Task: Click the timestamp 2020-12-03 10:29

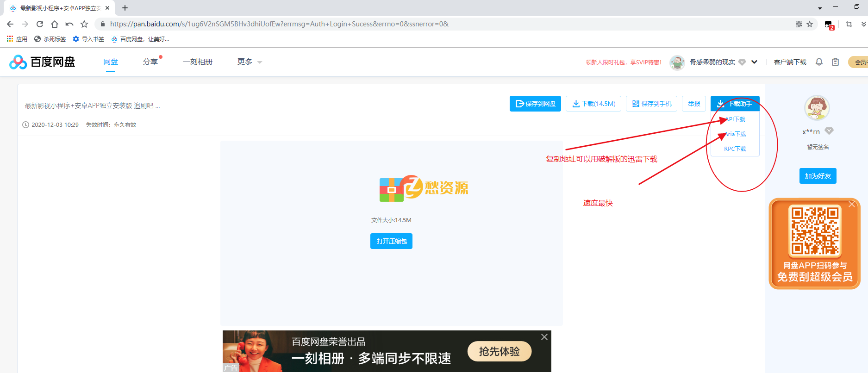Action: (x=55, y=125)
